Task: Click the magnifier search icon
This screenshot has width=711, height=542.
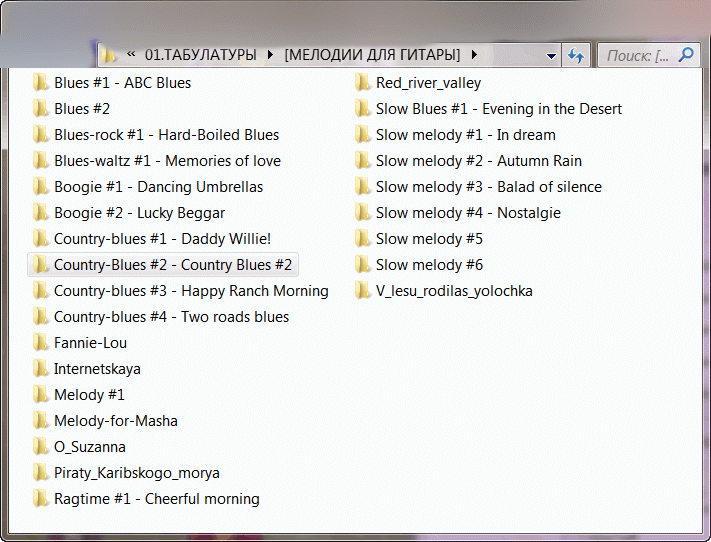Action: (686, 55)
